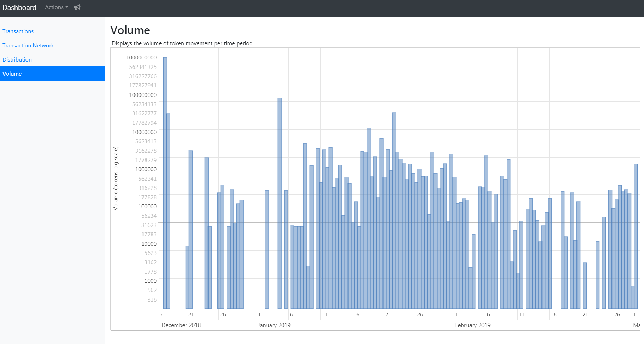Click the Dashboard brand title
This screenshot has width=644, height=344.
(19, 7)
